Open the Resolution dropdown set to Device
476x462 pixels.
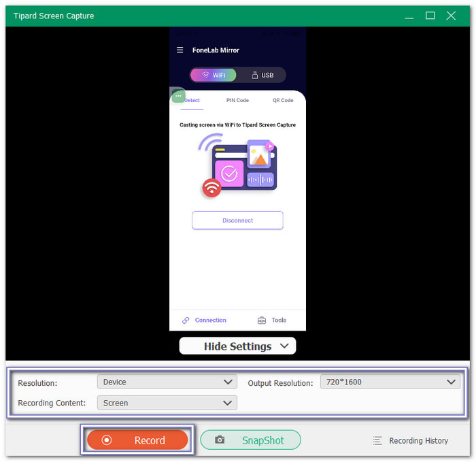[167, 382]
